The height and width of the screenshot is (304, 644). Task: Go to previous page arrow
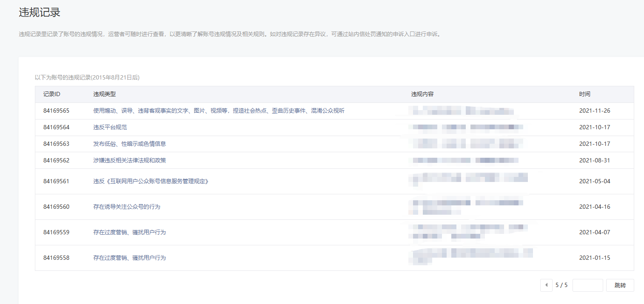[546, 285]
